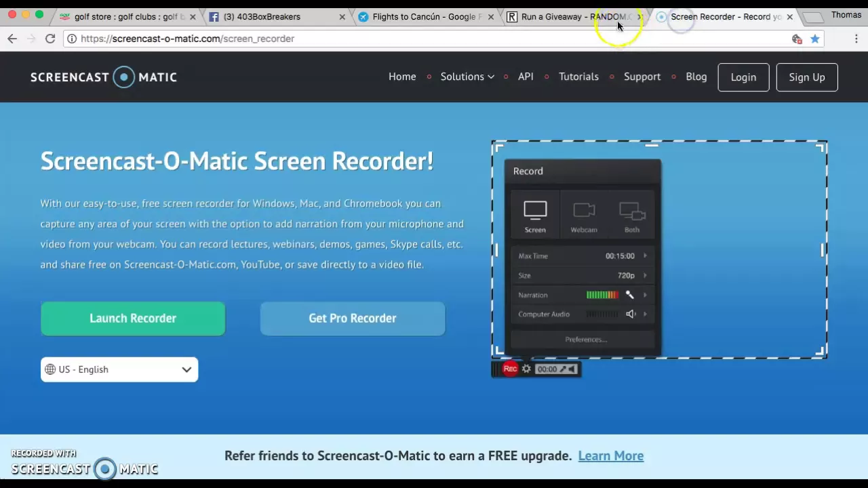The image size is (868, 488).
Task: Open the Chrome three-dot menu
Action: point(856,39)
